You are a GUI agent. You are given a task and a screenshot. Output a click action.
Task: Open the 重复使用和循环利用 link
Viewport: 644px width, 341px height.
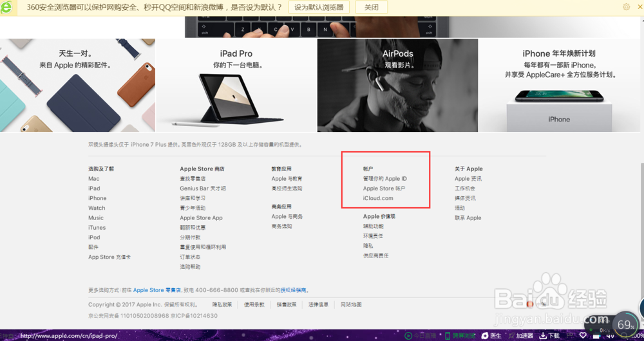pos(203,247)
